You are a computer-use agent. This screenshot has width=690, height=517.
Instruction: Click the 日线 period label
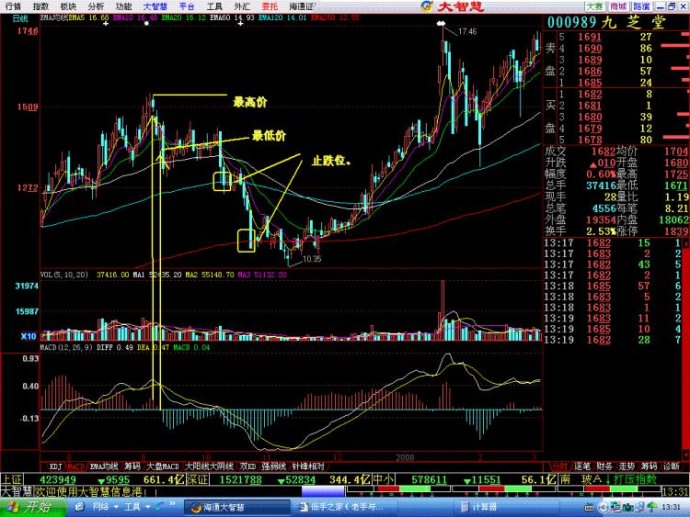[x=20, y=18]
